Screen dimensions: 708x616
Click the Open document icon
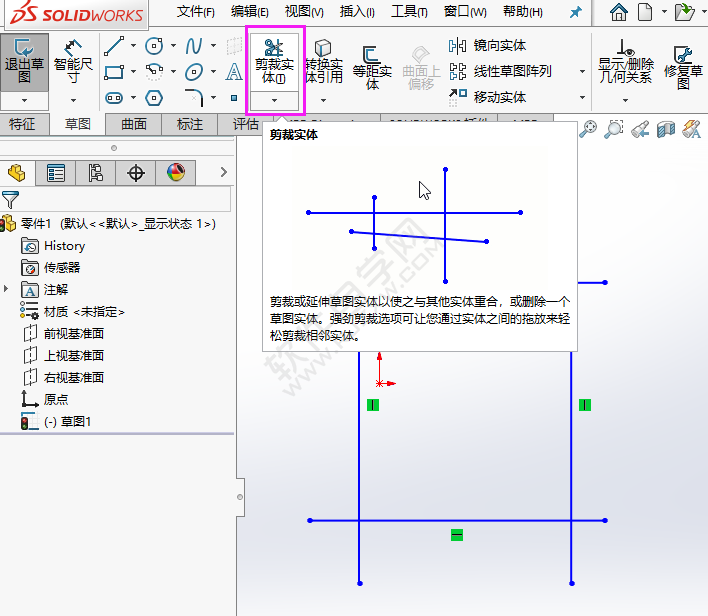pyautogui.click(x=685, y=12)
